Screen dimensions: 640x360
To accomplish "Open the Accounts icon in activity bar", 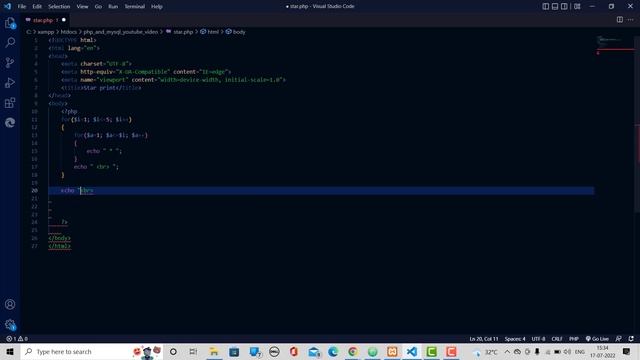I will click(10, 304).
